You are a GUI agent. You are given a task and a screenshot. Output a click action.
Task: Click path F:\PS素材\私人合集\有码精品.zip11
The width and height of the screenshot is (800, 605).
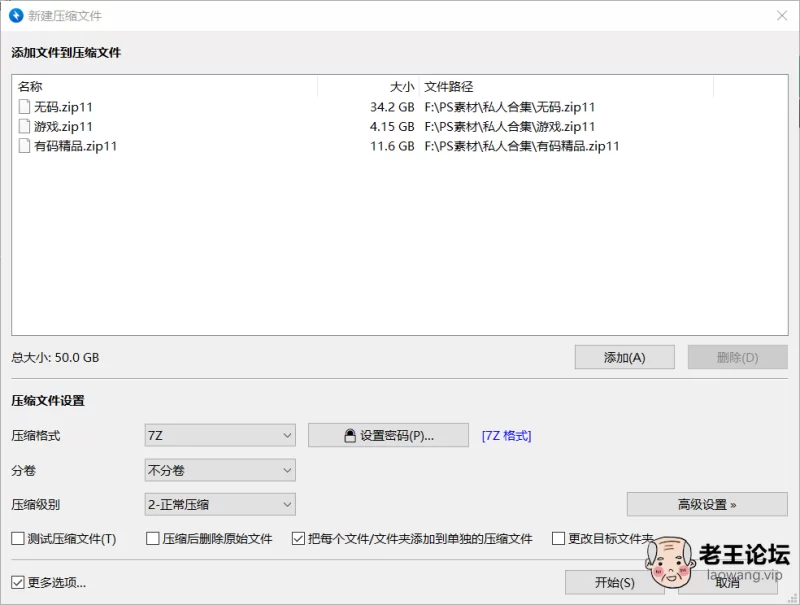pos(522,146)
